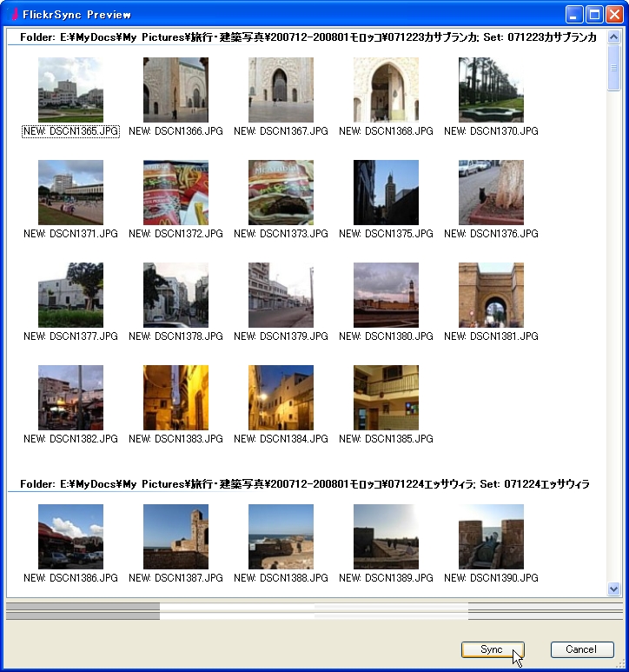Select the DSCN1385.JPG courtyard thumbnail
The image size is (629, 672).
(x=387, y=397)
